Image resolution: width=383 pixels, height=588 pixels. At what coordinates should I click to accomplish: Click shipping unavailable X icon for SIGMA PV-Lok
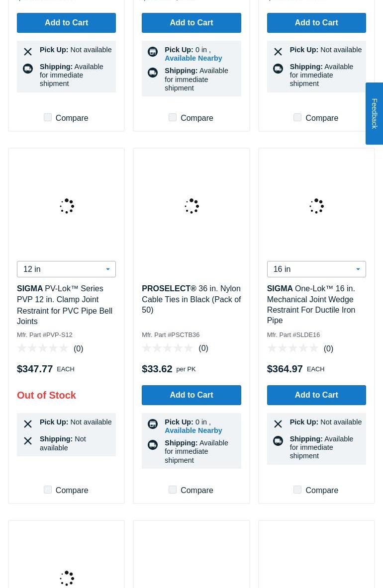(28, 441)
